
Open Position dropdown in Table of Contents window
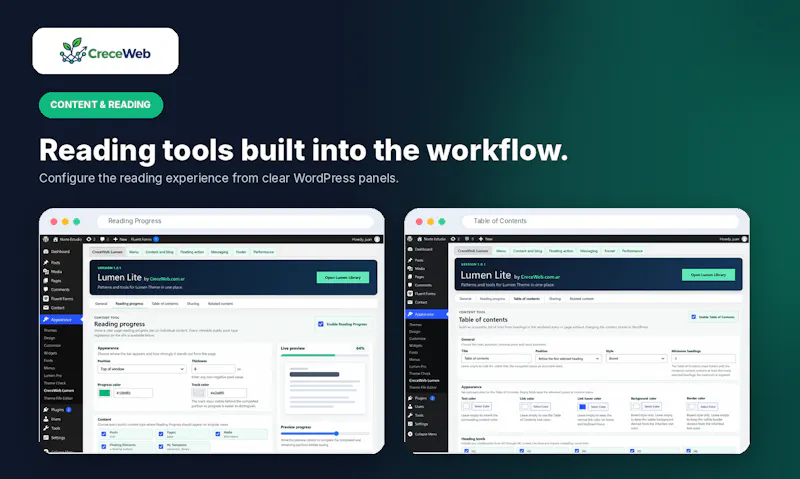click(568, 359)
